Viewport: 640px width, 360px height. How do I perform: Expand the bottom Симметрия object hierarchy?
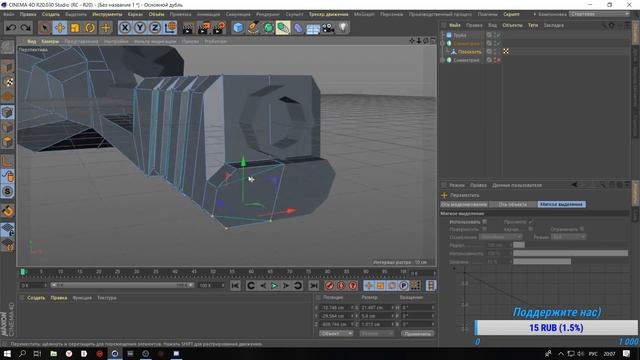[x=442, y=60]
